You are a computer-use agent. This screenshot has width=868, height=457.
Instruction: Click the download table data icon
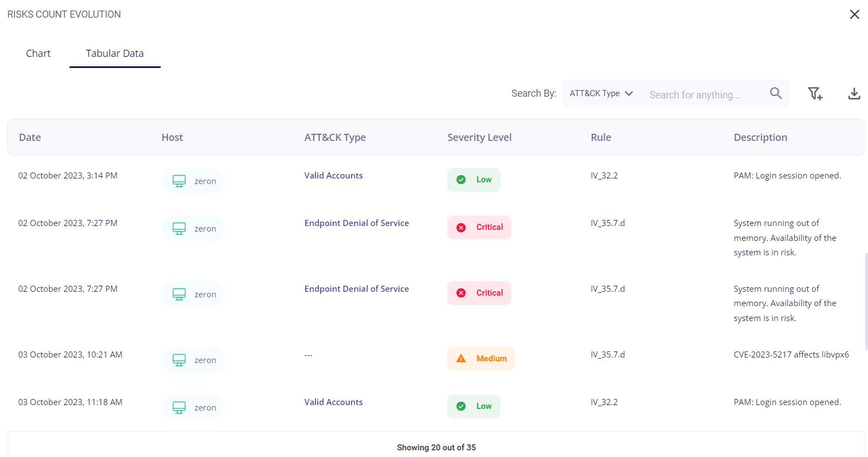pyautogui.click(x=854, y=93)
